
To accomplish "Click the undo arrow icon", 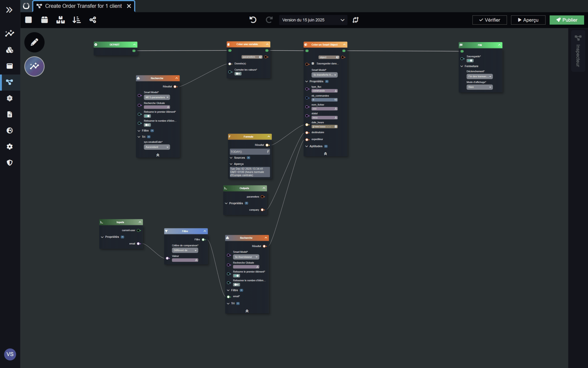I will 253,20.
